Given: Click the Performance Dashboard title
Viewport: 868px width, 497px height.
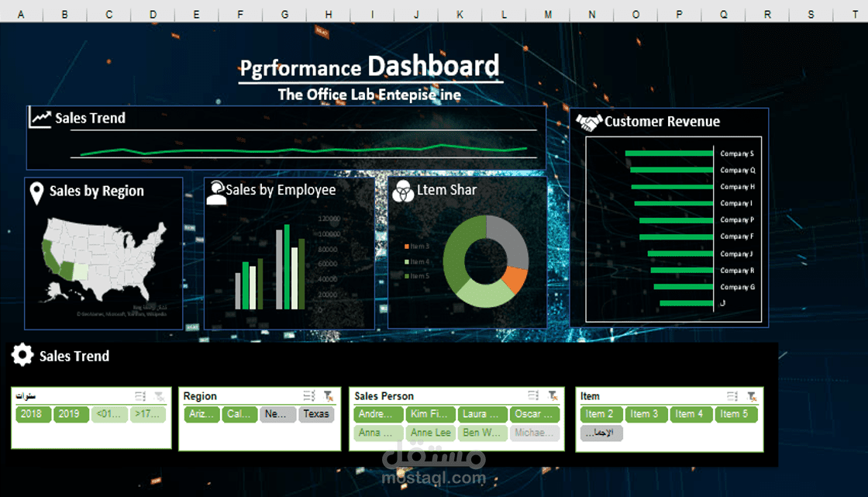Looking at the screenshot, I should (x=370, y=67).
